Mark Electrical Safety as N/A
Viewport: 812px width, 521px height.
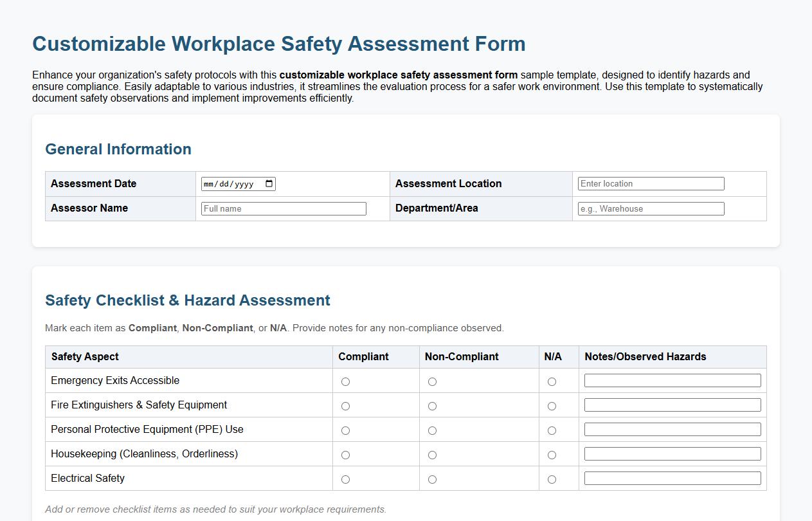click(552, 479)
